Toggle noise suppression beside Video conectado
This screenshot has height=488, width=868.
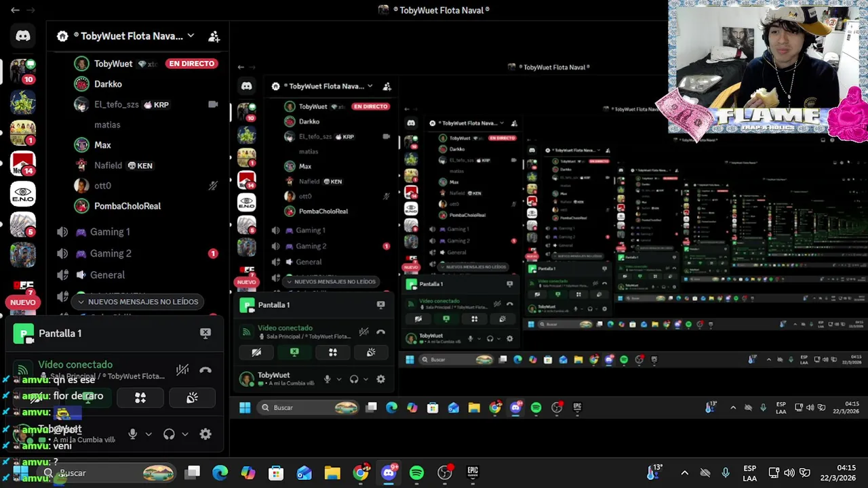[x=182, y=370]
